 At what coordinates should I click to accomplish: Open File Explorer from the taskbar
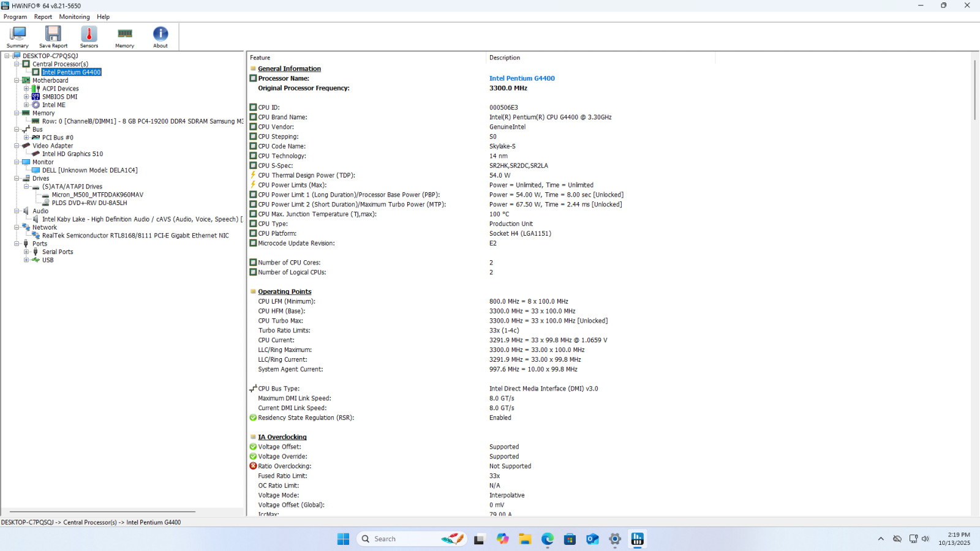click(x=525, y=539)
